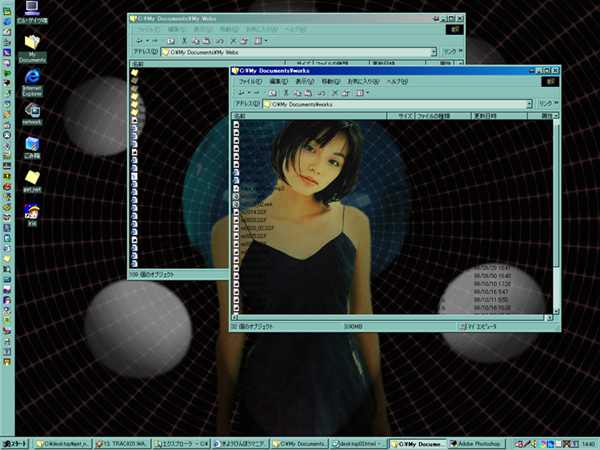Image resolution: width=600 pixels, height=450 pixels.
Task: Click horizontal scrollbar of works window
Action: click(x=391, y=318)
